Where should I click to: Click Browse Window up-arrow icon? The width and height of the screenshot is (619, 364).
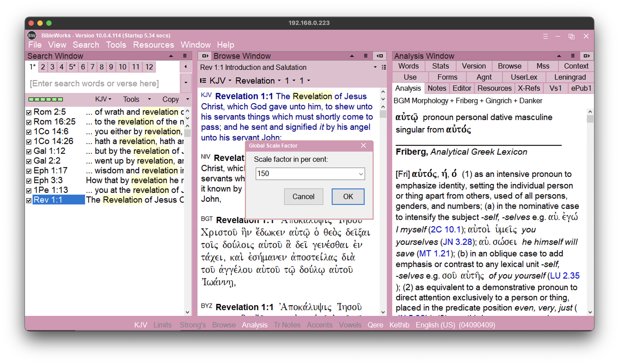(x=352, y=56)
